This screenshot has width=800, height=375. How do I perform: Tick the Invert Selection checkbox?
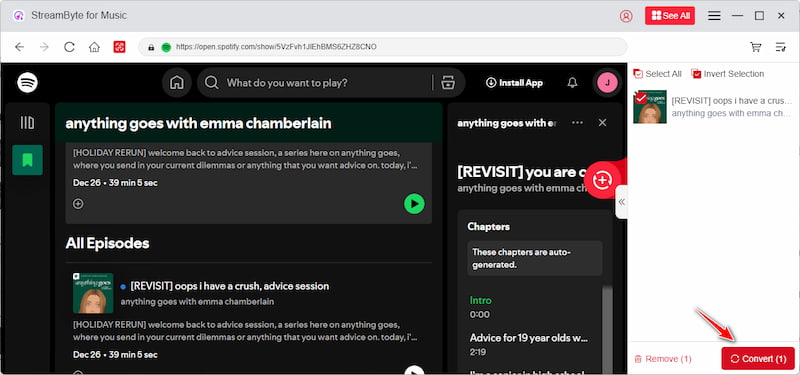pyautogui.click(x=696, y=74)
